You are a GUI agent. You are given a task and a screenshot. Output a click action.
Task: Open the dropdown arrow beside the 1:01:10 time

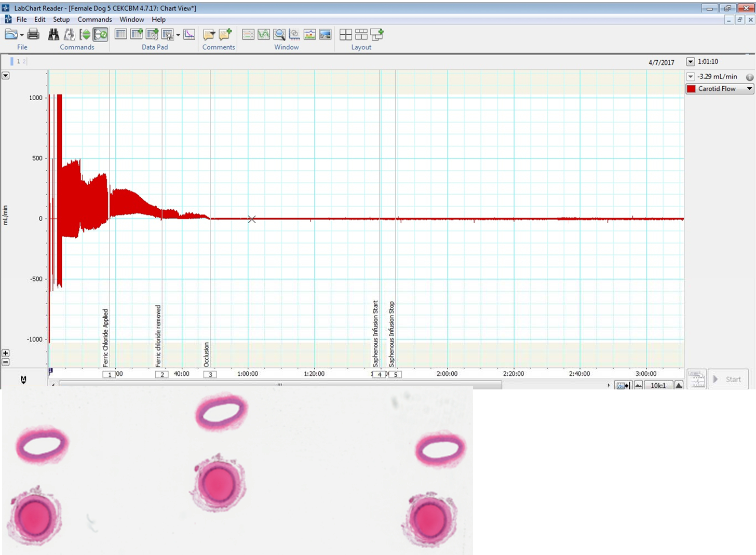[x=691, y=62]
